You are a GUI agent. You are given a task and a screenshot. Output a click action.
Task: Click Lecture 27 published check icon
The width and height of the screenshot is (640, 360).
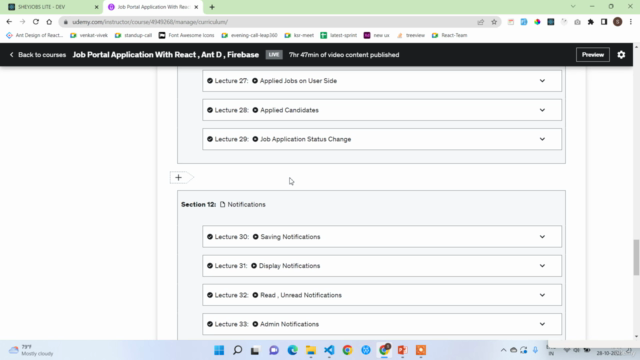[210, 81]
